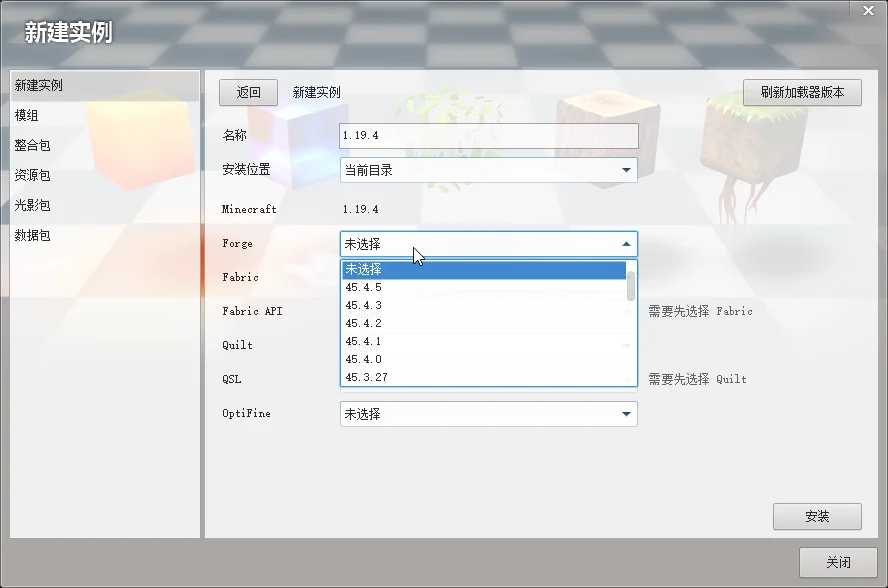Viewport: 888px width, 588px height.
Task: Click the Minecraft version value 1.19.4
Action: tap(361, 209)
